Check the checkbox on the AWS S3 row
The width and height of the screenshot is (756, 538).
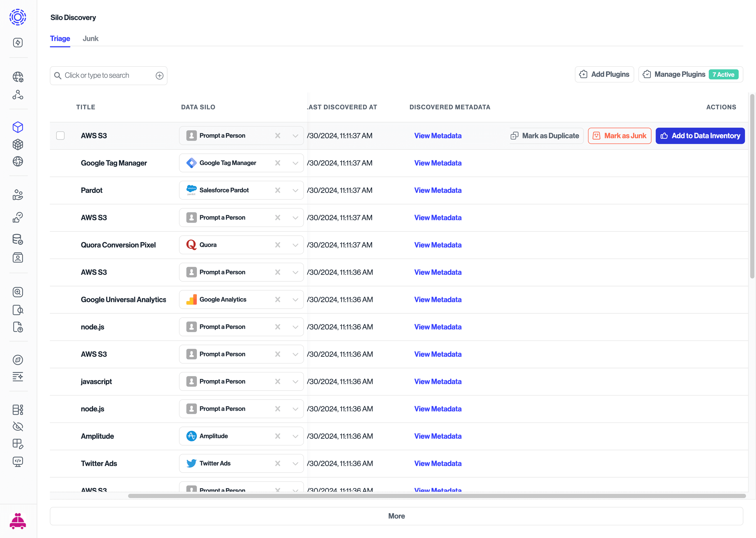61,136
